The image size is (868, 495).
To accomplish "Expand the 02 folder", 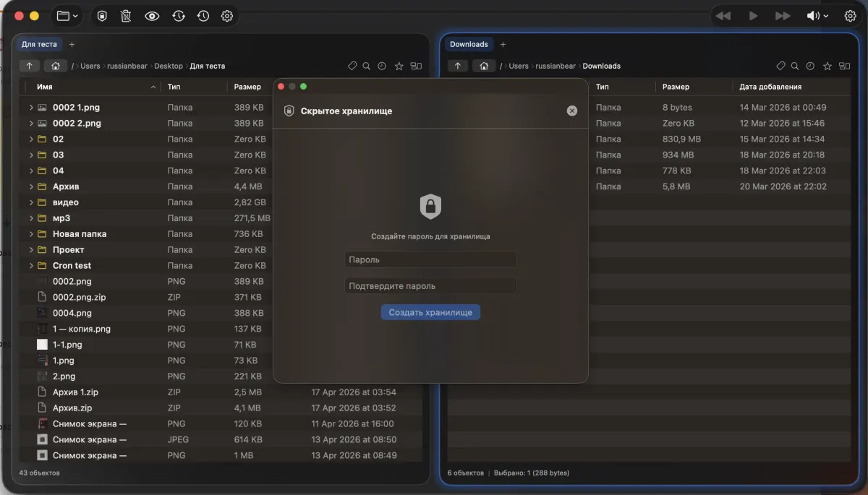I will (31, 139).
